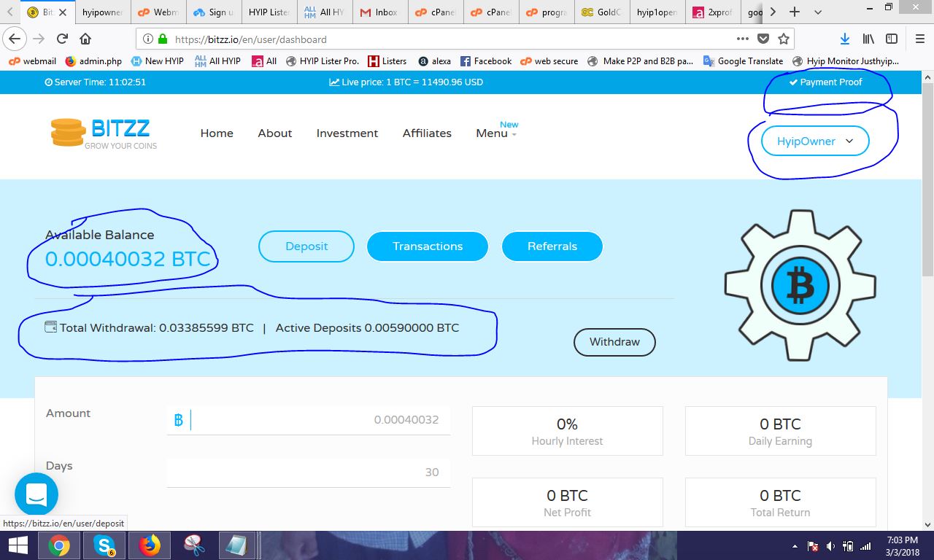Viewport: 934px width, 560px height.
Task: Open Skype from the taskbar
Action: pyautogui.click(x=104, y=545)
